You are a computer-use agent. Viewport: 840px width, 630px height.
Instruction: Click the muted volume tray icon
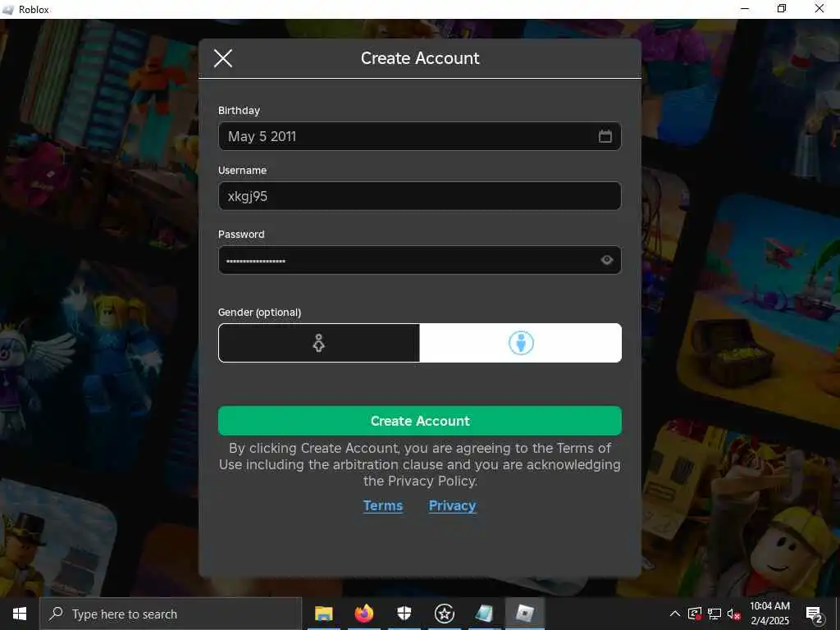(733, 614)
